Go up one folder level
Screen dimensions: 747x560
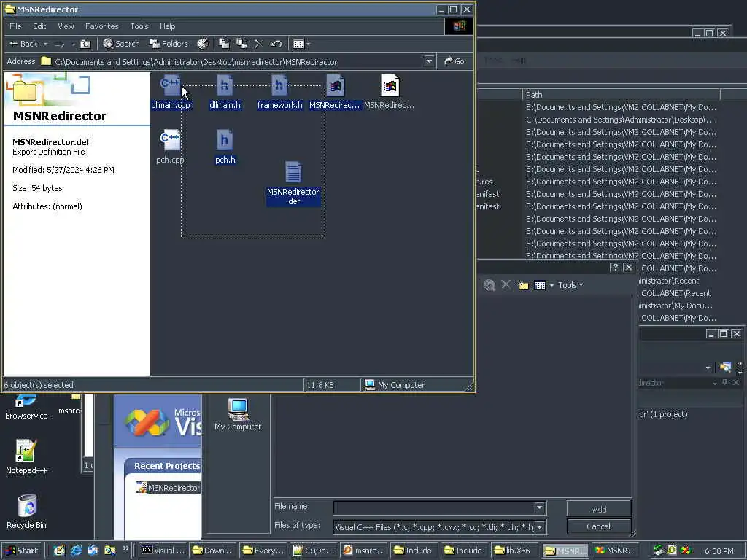point(85,44)
